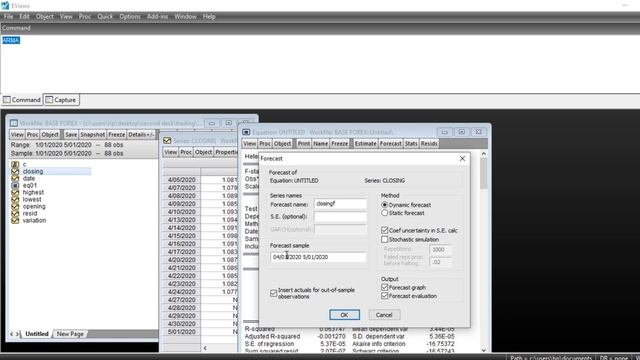This screenshot has width=640, height=360.
Task: Click Print in the Equation window toolbar
Action: [x=304, y=144]
